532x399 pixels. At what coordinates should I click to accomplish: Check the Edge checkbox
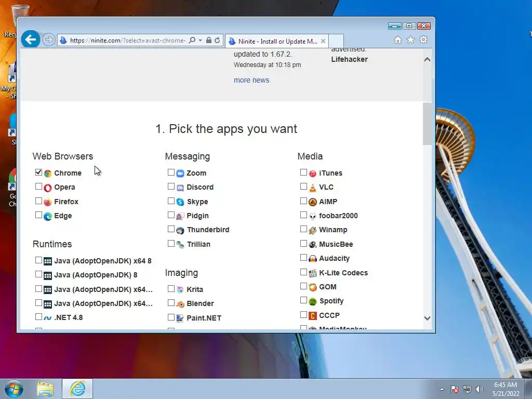[x=38, y=215]
